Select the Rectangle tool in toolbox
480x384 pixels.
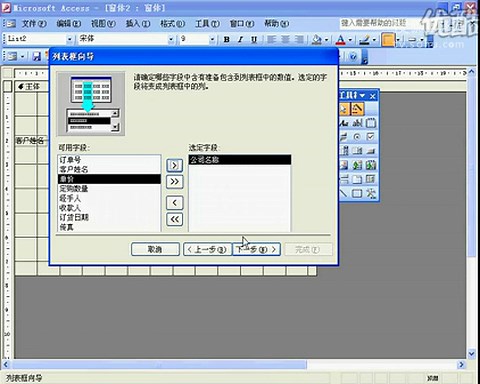coord(357,193)
